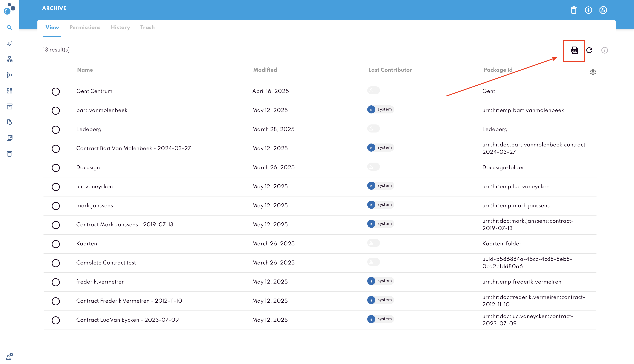
Task: Open Contract Luc Van Eycken - 2023-07-09
Action: 127,320
